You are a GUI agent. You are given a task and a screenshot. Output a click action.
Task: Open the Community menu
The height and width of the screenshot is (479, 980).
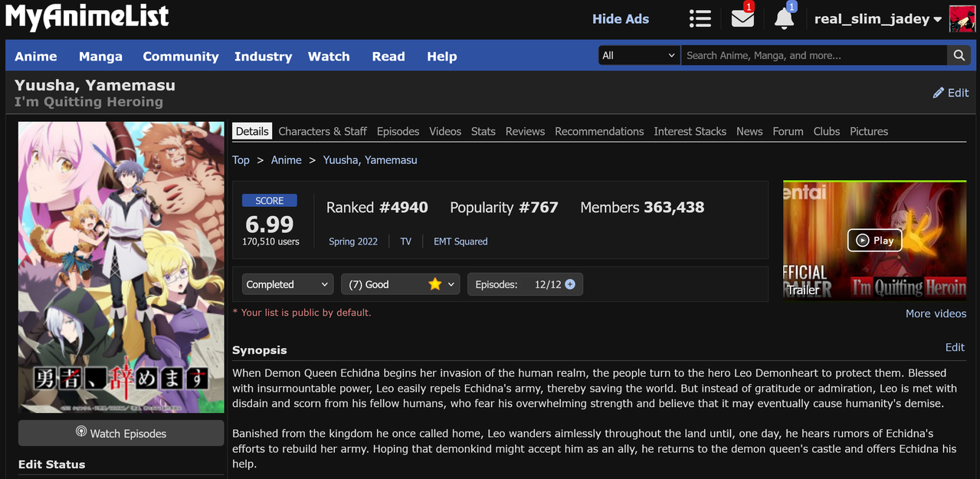(x=181, y=56)
